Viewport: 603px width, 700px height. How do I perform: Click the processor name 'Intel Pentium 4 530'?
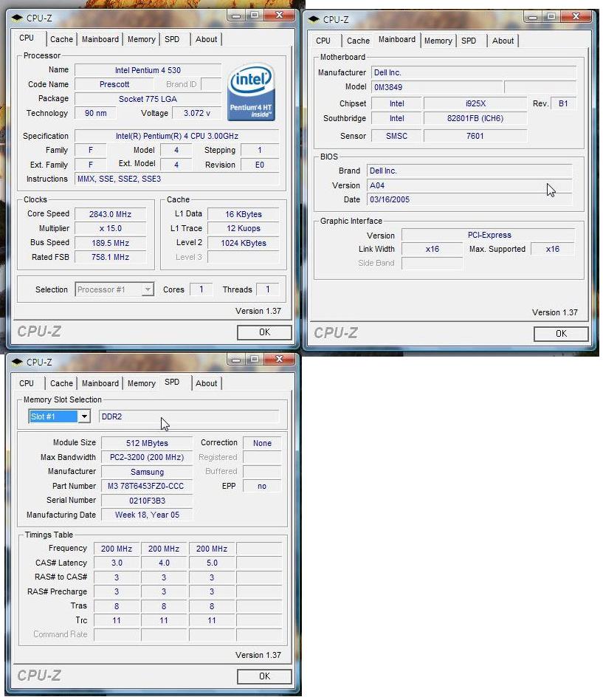(x=148, y=70)
